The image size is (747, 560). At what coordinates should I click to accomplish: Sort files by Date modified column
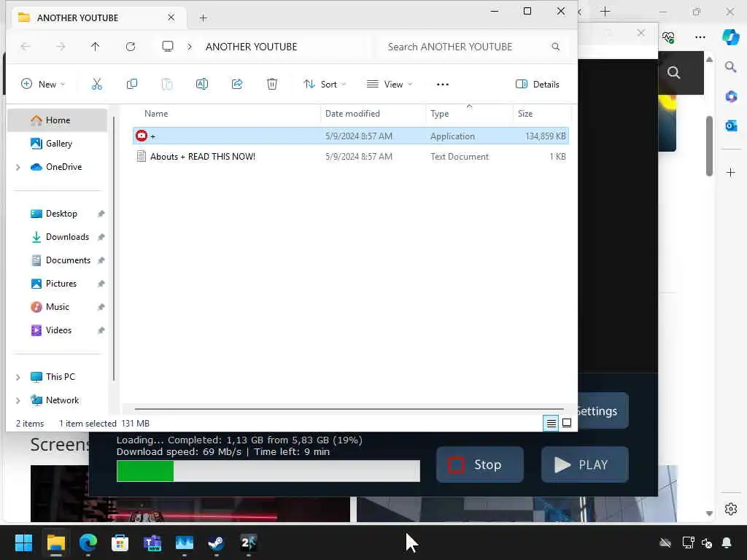pyautogui.click(x=373, y=113)
